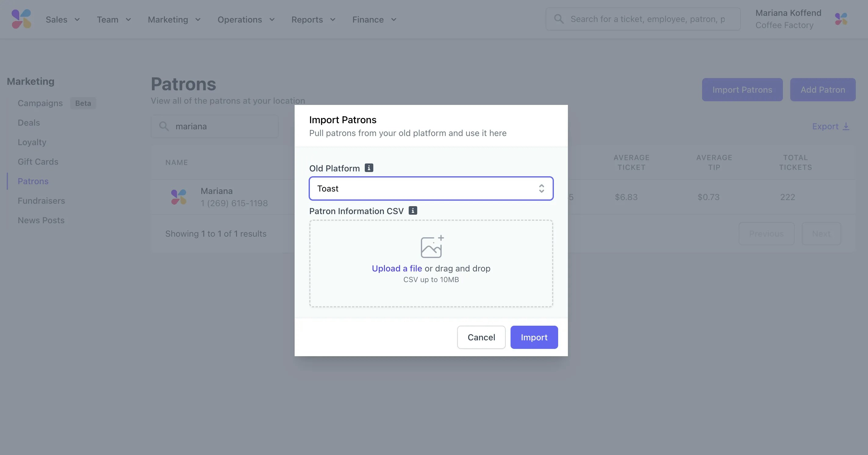Open the Marketing top navigation menu

click(x=174, y=20)
